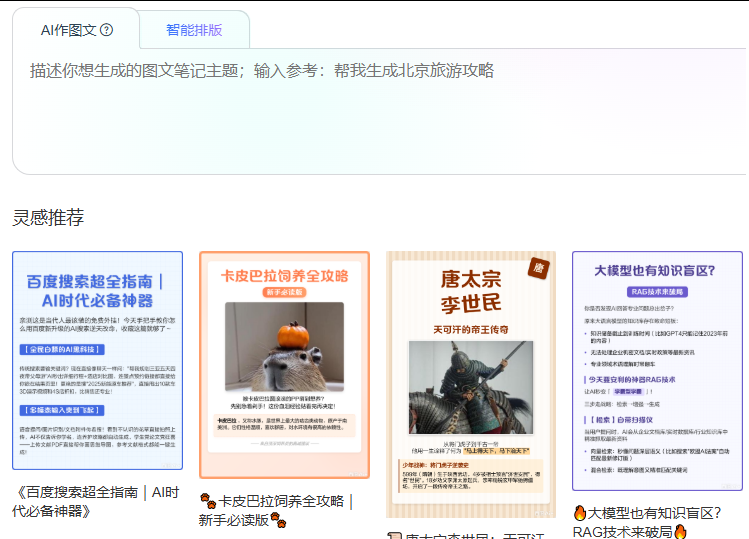Click the capybara with pumpkin photo
Viewport: 749px width, 539px height.
(284, 347)
